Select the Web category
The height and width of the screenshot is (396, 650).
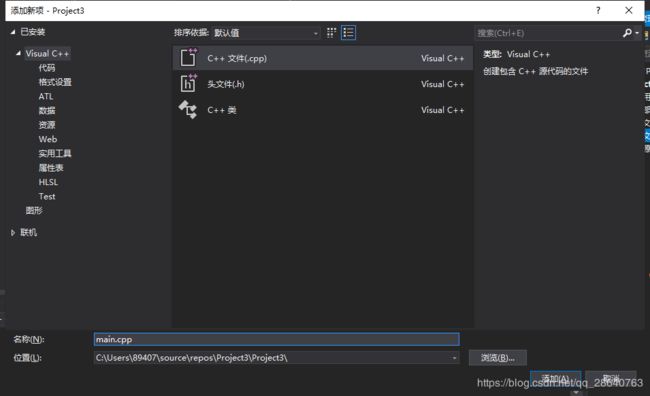point(48,139)
